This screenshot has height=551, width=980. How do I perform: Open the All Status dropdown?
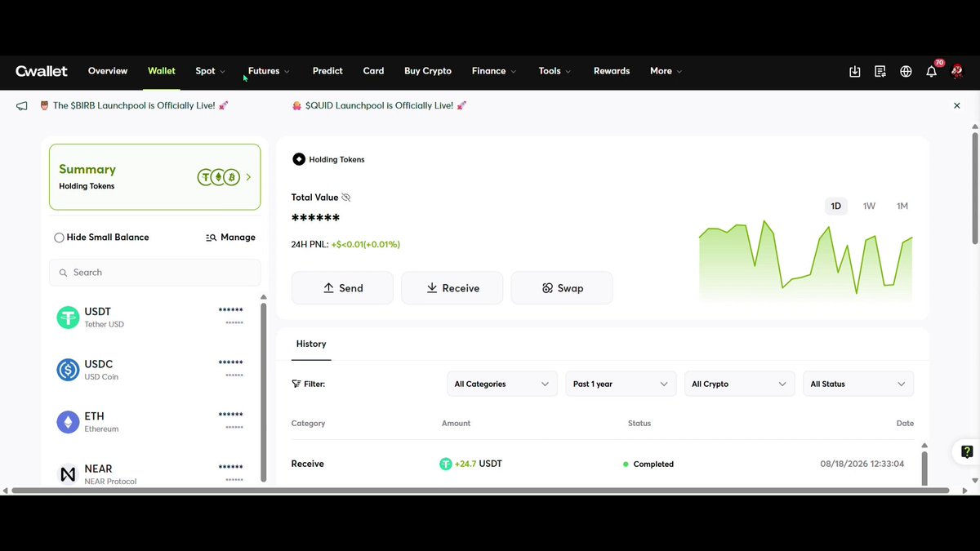pyautogui.click(x=858, y=384)
